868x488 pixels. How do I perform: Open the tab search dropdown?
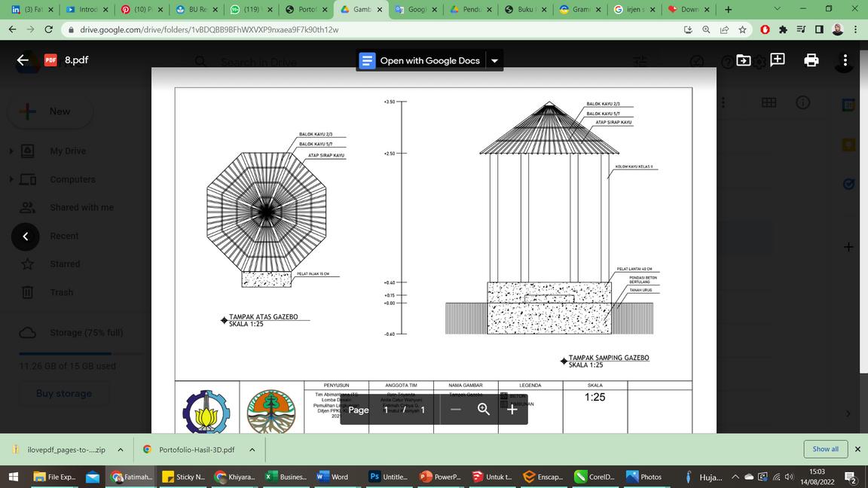pyautogui.click(x=777, y=9)
